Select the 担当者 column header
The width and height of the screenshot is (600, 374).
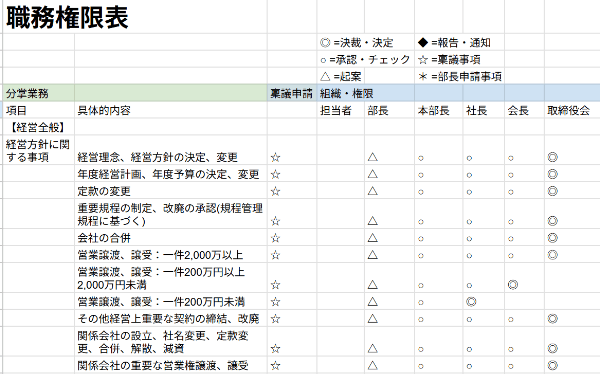point(341,110)
